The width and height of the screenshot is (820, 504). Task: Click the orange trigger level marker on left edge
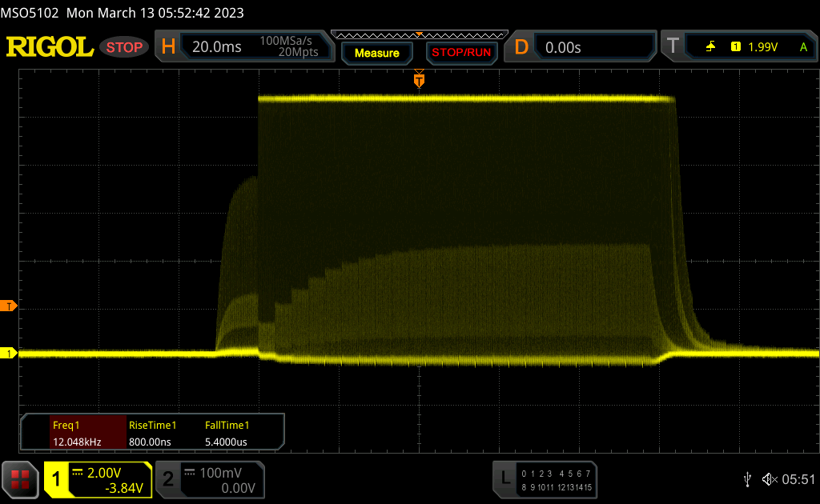[8, 306]
